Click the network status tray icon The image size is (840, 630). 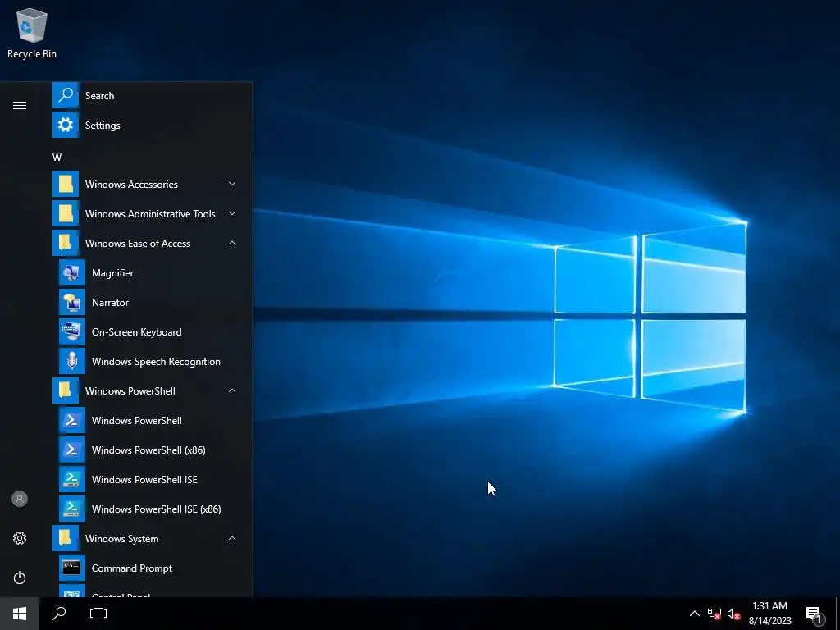714,614
